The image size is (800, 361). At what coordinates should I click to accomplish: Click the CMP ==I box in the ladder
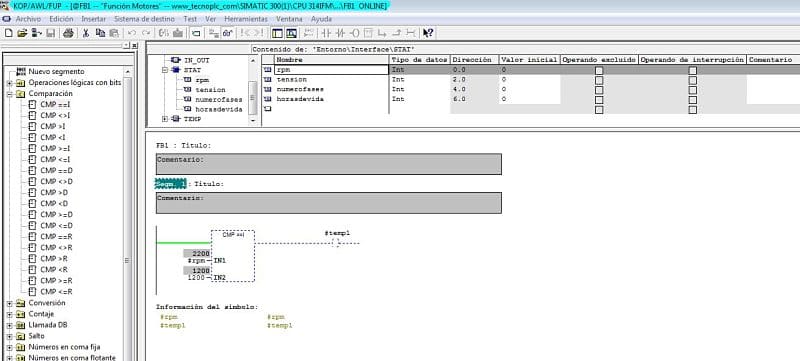tap(233, 256)
